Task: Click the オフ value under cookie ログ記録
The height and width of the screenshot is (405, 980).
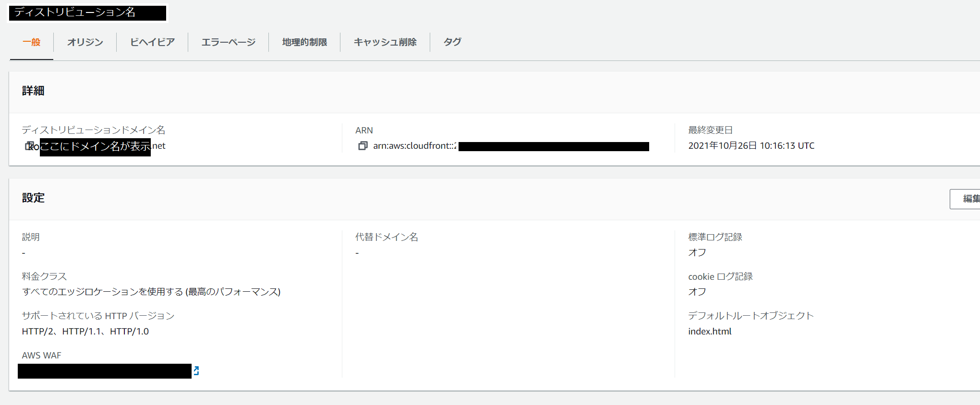Action: (x=697, y=292)
